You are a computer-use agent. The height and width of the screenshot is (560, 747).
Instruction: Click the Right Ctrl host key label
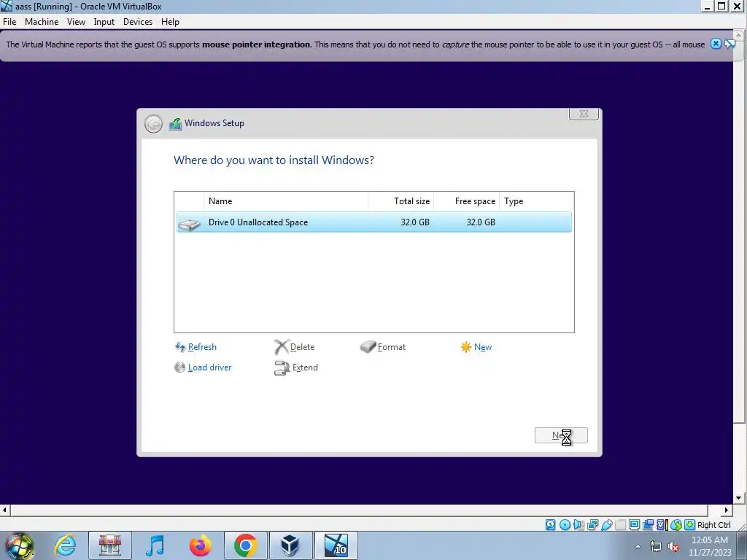coord(713,525)
